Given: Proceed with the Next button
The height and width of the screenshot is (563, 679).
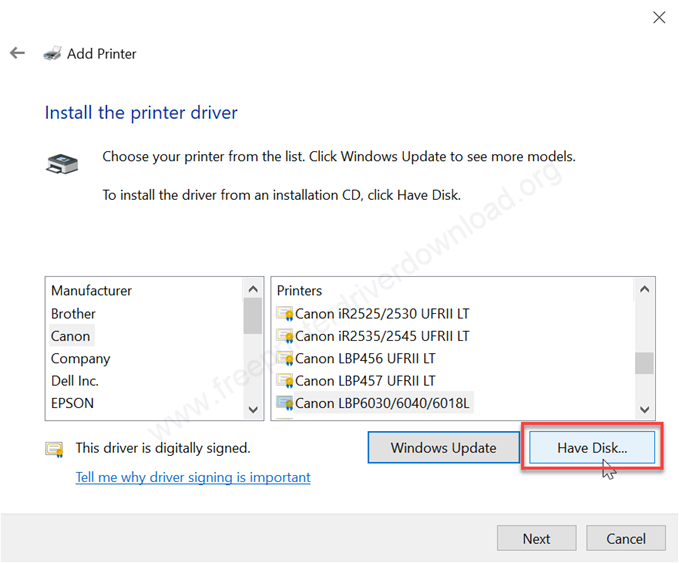Looking at the screenshot, I should point(537,538).
